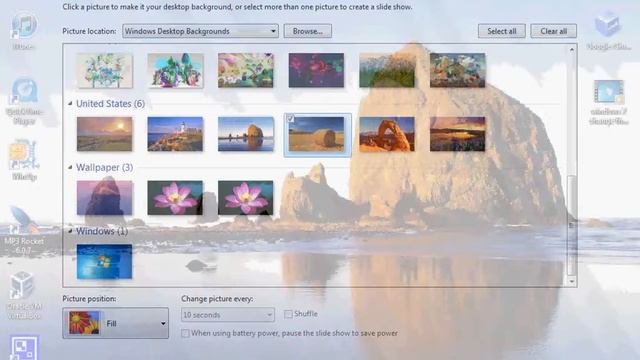Viewport: 640px width, 360px height.
Task: Click the scrollbar down arrow in picture list
Action: coord(572,281)
